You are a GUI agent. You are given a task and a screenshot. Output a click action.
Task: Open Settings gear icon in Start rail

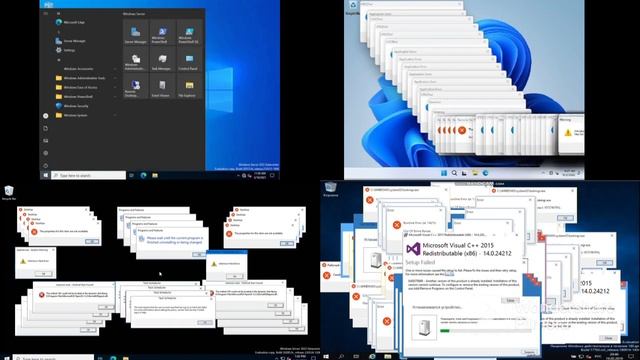(x=46, y=153)
